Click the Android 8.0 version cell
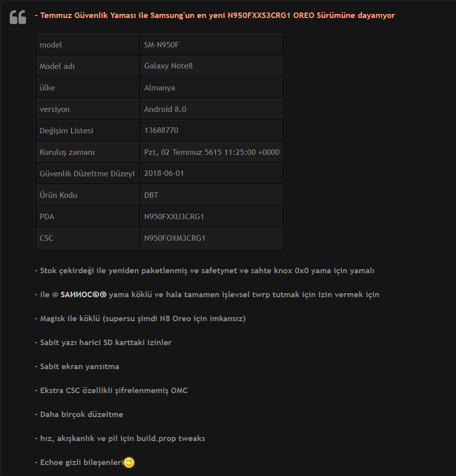456x476 pixels. (x=211, y=109)
